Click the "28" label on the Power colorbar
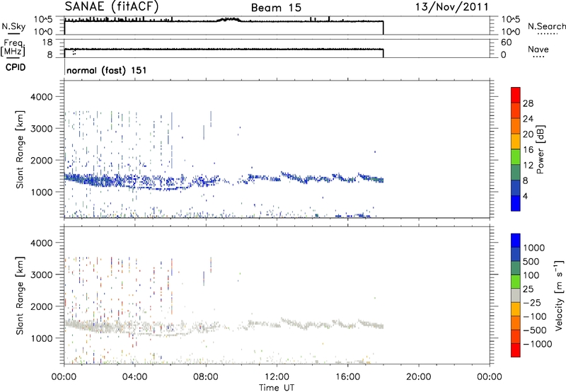Screen dimensions: 566x392 [528, 103]
